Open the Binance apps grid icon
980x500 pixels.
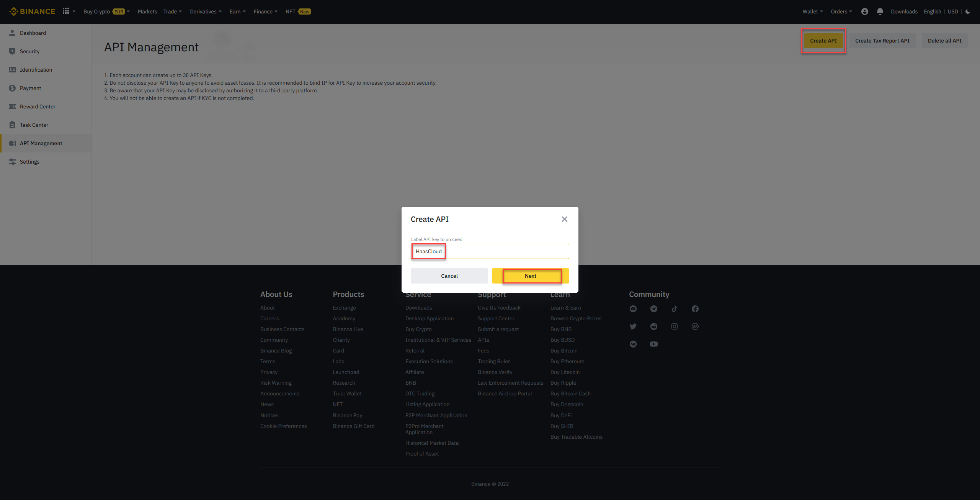(x=65, y=11)
